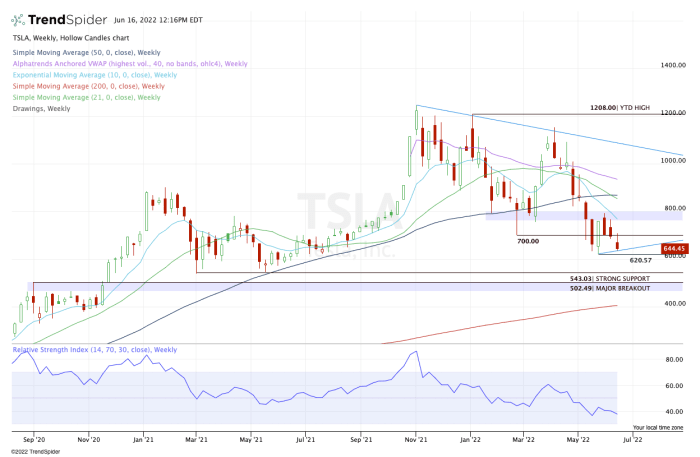Screen dimensions: 700x457
Task: Click the RSI 80.00 axis label
Action: pyautogui.click(x=674, y=360)
